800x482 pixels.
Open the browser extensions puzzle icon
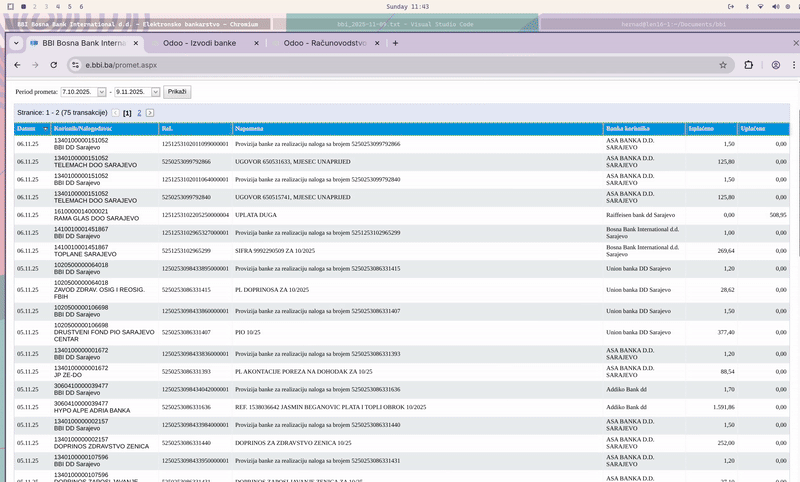point(748,65)
